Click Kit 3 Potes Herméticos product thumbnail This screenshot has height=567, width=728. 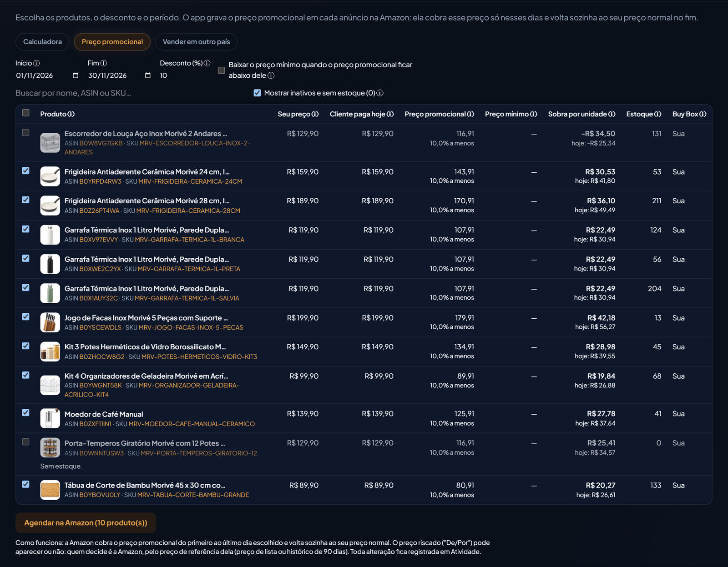click(x=50, y=351)
